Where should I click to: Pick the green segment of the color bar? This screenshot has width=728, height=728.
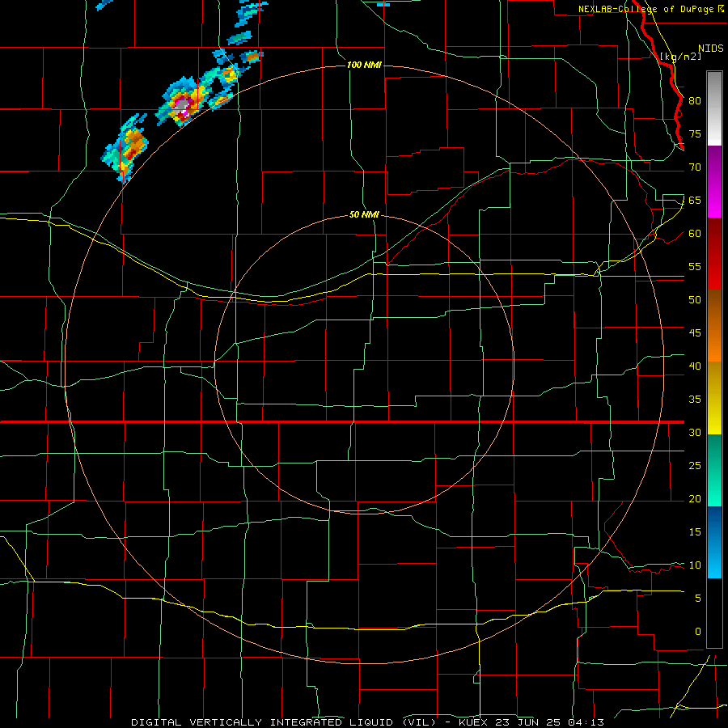[x=714, y=470]
